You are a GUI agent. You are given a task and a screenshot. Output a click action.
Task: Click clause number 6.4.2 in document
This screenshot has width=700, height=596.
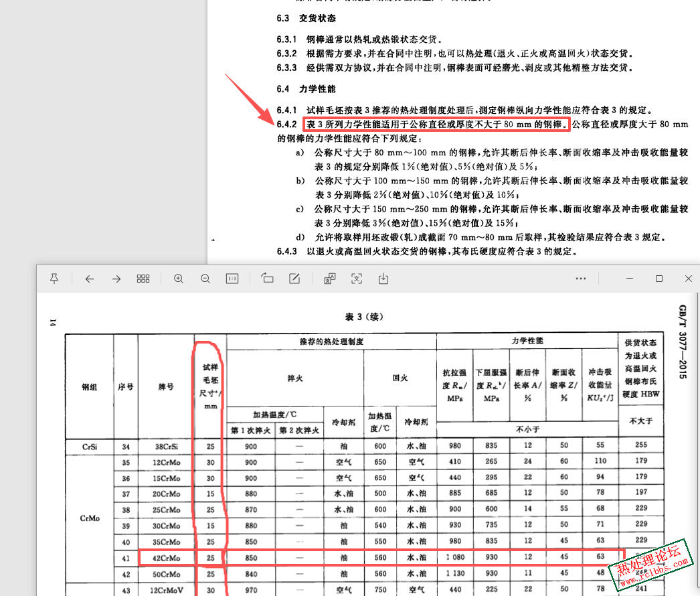pyautogui.click(x=286, y=124)
